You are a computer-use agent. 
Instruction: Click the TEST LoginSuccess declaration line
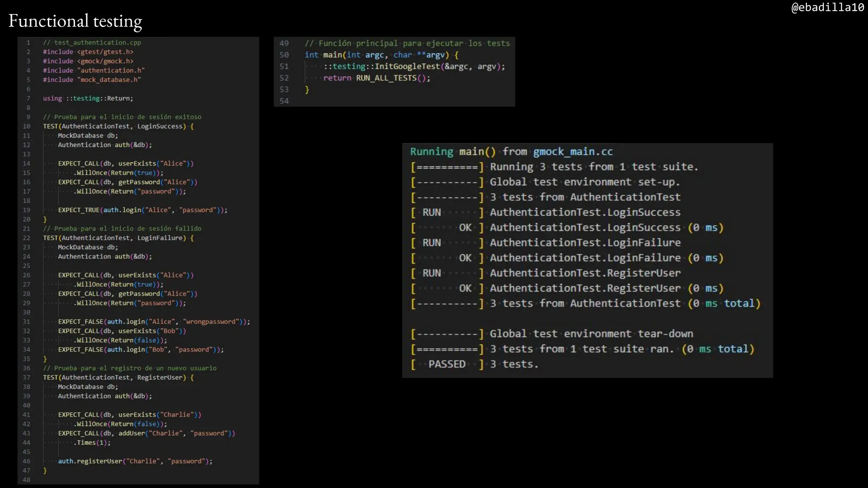click(118, 126)
